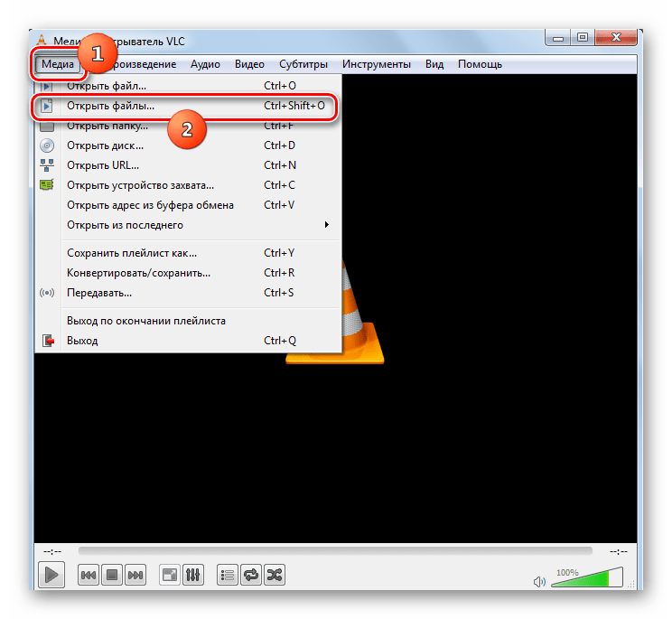Skip to previous media track
This screenshot has height=619, width=672.
pyautogui.click(x=89, y=575)
